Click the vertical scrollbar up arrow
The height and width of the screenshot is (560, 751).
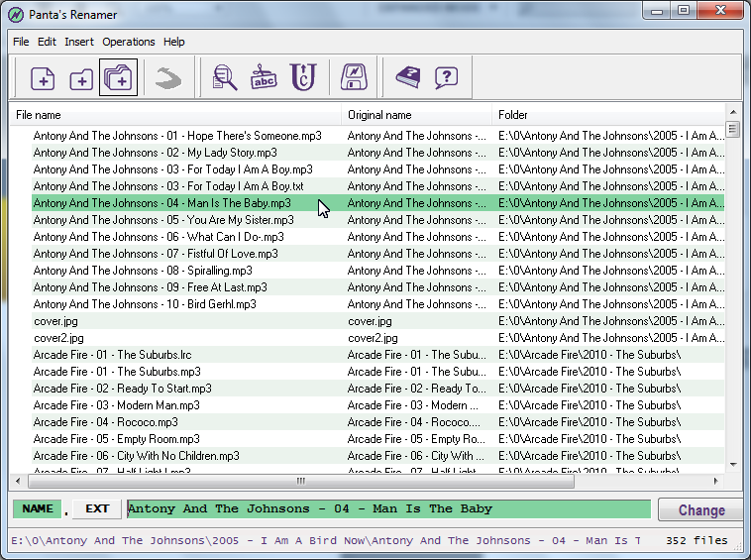[x=733, y=112]
